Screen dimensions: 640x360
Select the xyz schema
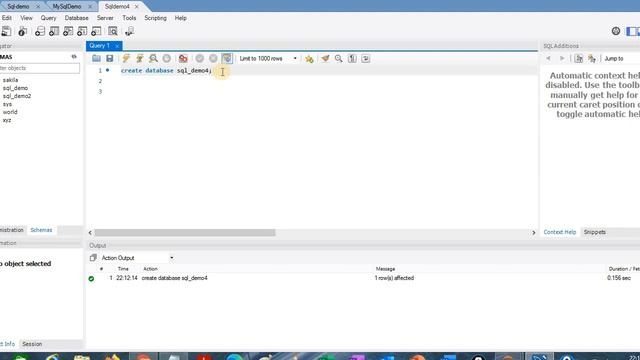[7, 120]
